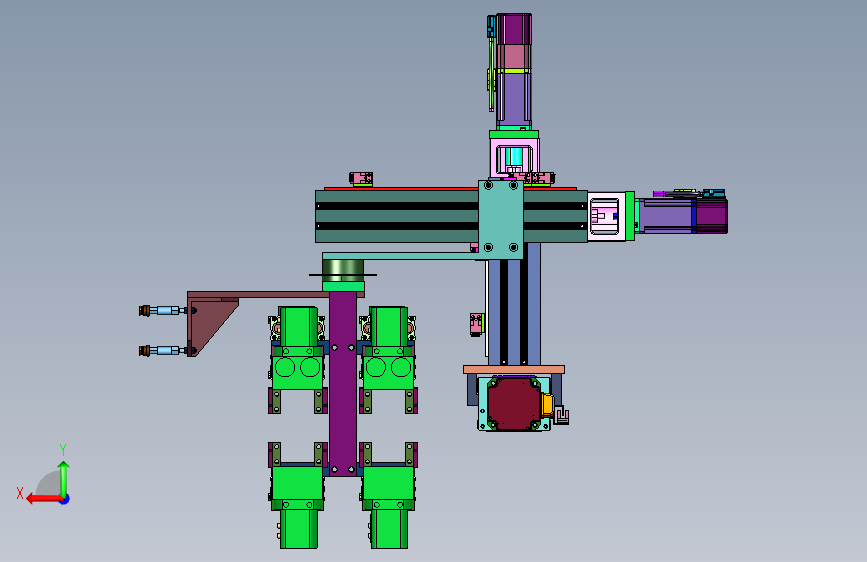
Task: Select the horizontal purple servo motor on the right
Action: (681, 216)
